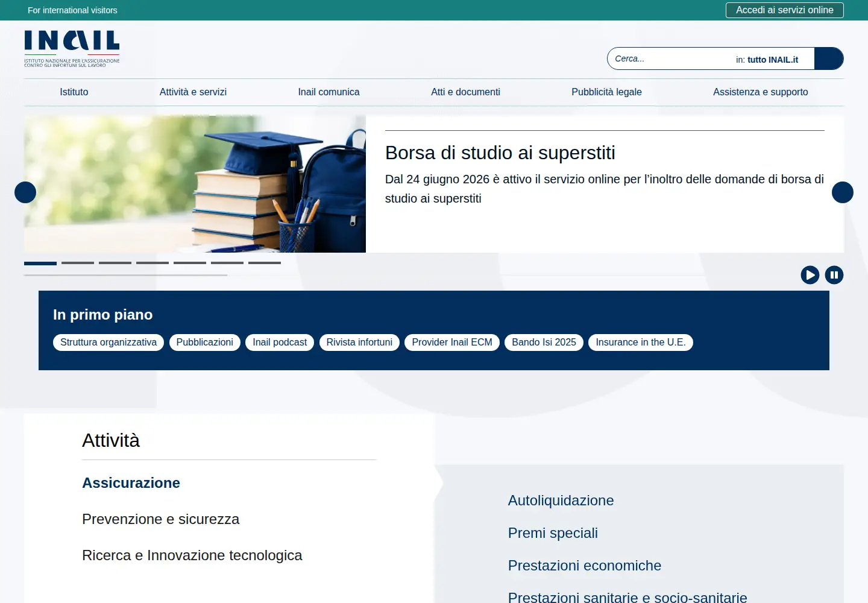
Task: Select the seventh carousel slide indicator
Action: (265, 263)
